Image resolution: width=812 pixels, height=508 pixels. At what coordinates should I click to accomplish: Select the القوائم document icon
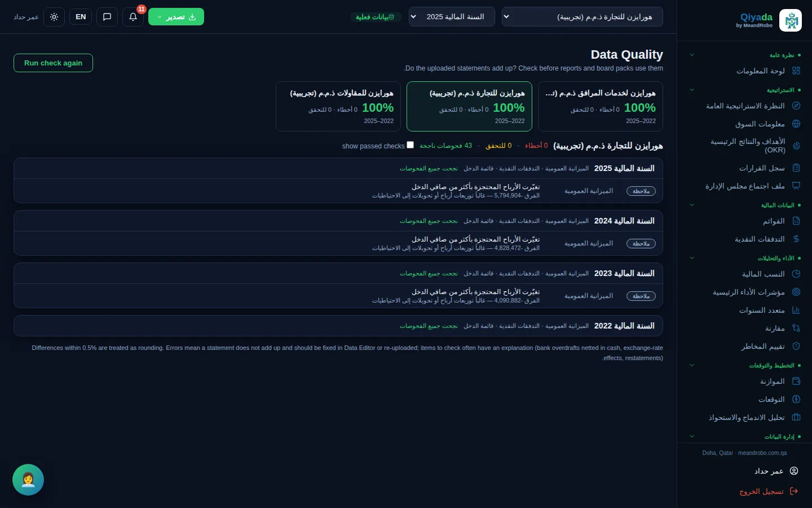796,221
